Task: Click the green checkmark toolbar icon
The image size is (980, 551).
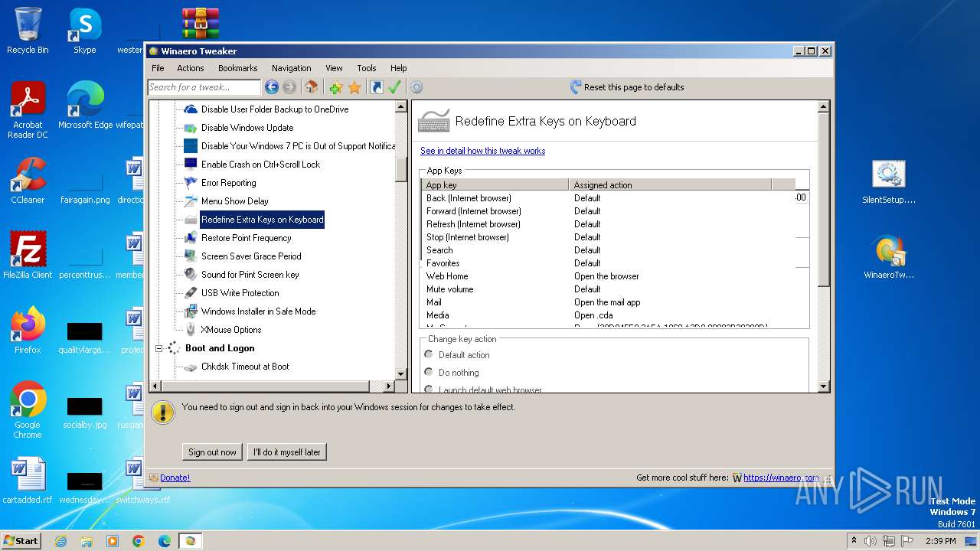Action: [x=394, y=87]
